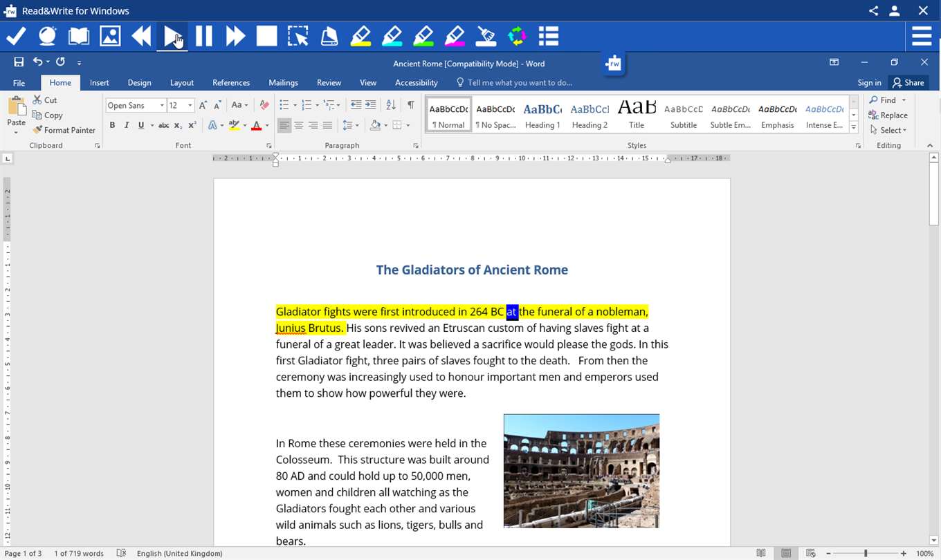
Task: Toggle Subscript formatting
Action: pos(178,125)
